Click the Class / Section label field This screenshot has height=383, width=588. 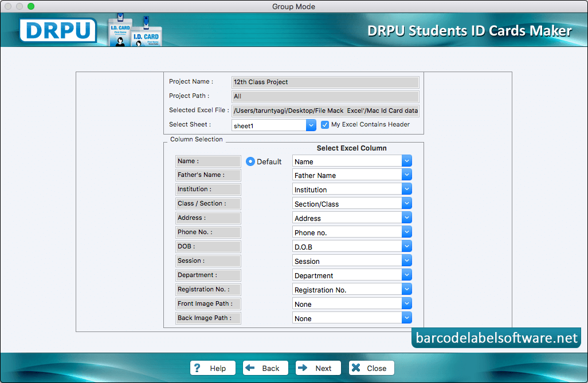click(x=208, y=203)
